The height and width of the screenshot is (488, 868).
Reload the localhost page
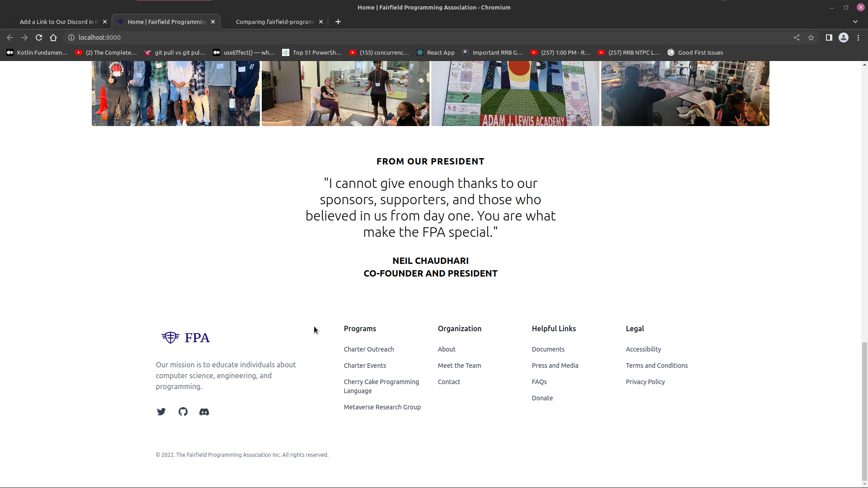click(39, 38)
